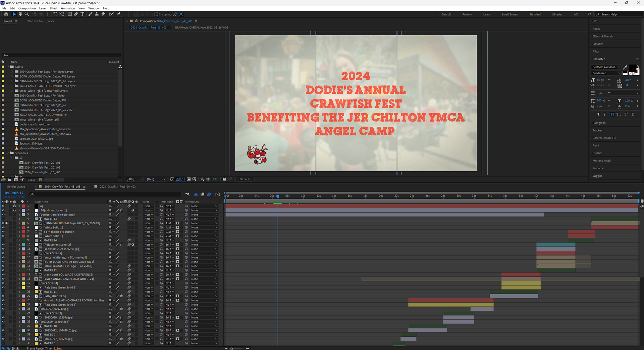Select the Eraser tool
Screen dimensions: 644x350
coord(103,14)
